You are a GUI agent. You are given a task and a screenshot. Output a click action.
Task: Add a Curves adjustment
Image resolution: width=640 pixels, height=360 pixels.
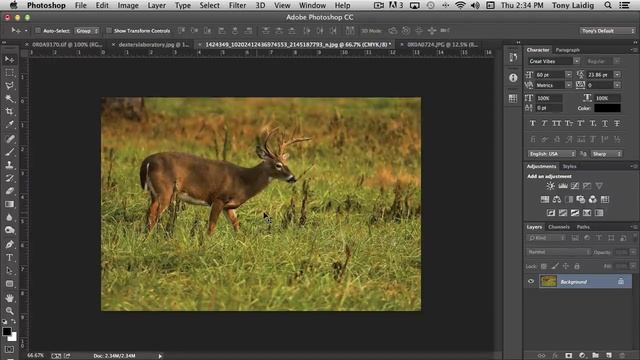coord(575,186)
